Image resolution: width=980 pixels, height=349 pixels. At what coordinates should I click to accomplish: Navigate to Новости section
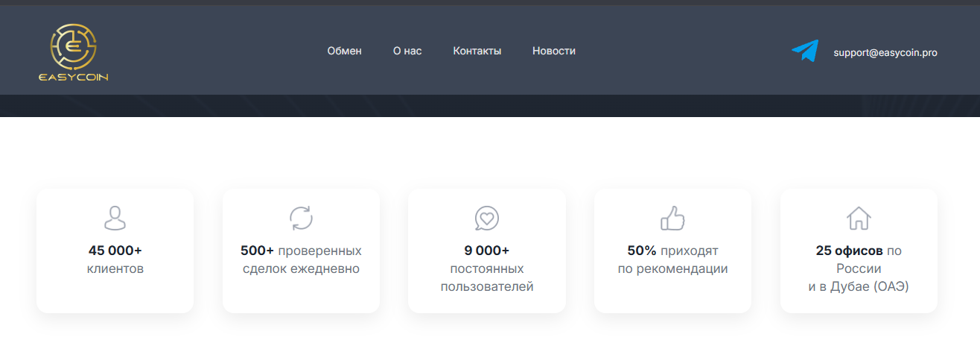click(554, 51)
